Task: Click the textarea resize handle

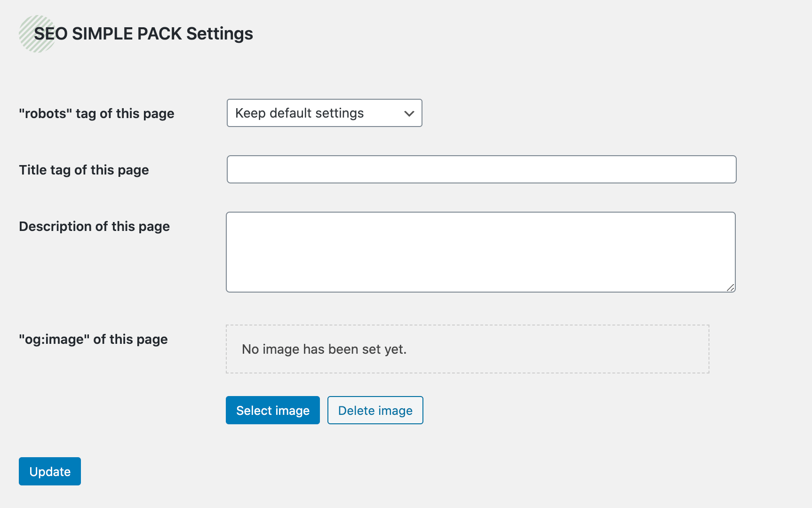Action: (x=730, y=287)
